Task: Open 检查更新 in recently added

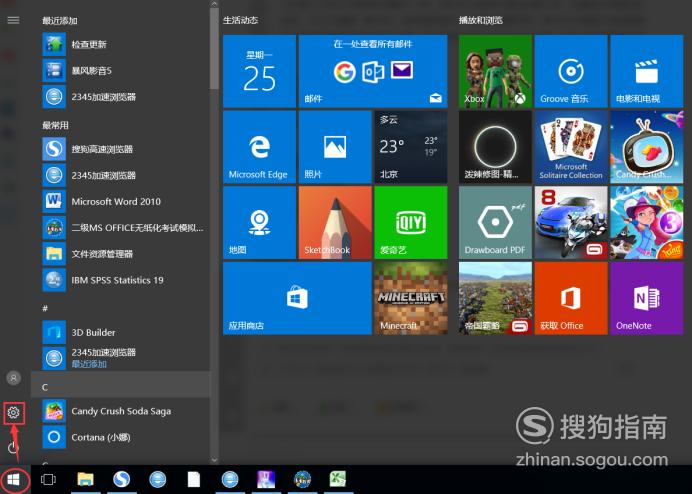Action: (x=120, y=44)
